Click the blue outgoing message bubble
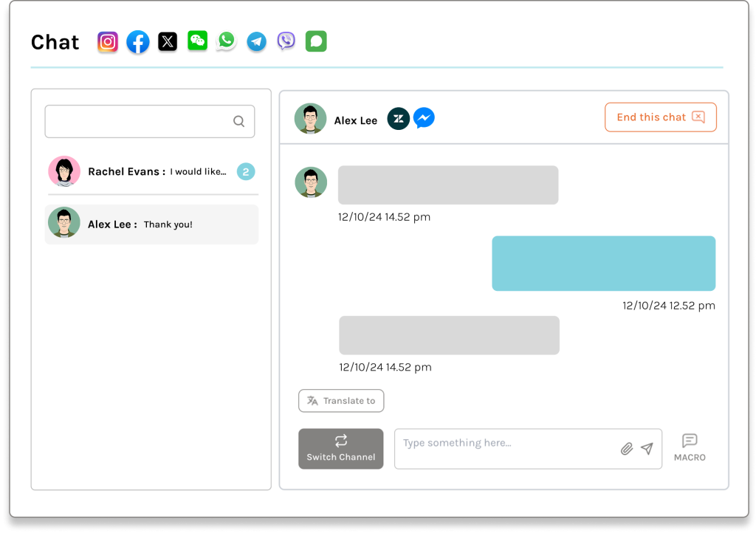The height and width of the screenshot is (533, 756). click(604, 263)
